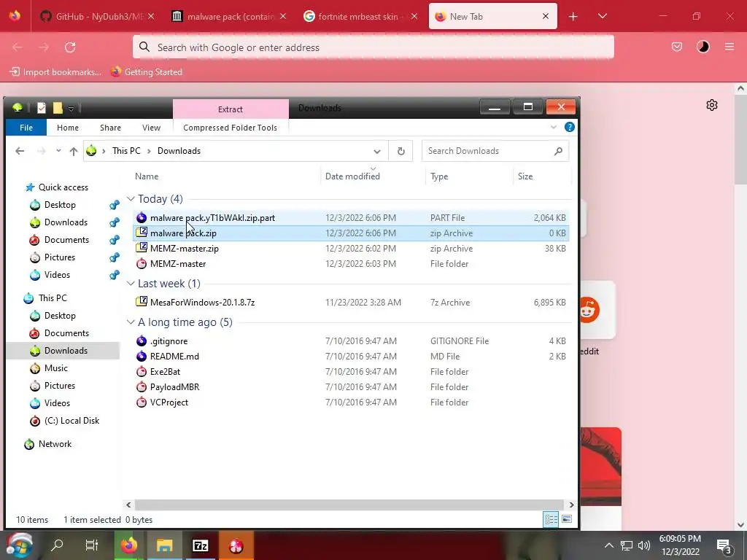Select the .gitignore file

[351, 341]
